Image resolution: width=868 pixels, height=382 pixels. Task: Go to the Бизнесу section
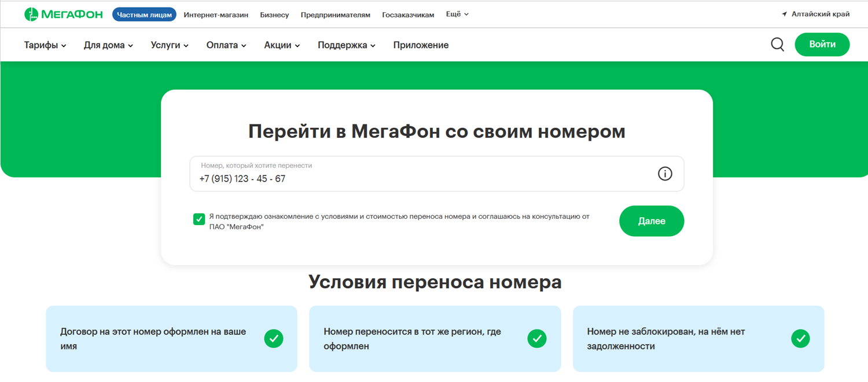(x=274, y=15)
